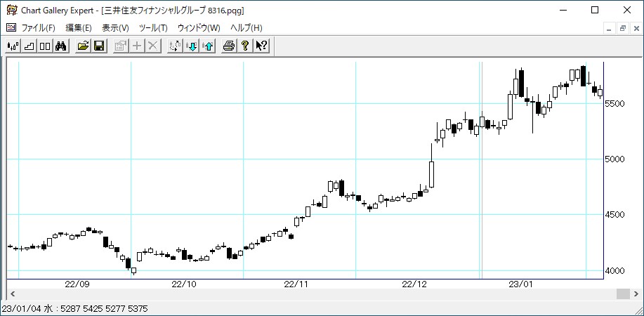
Task: Click the 22/11 date axis label
Action: tap(296, 284)
